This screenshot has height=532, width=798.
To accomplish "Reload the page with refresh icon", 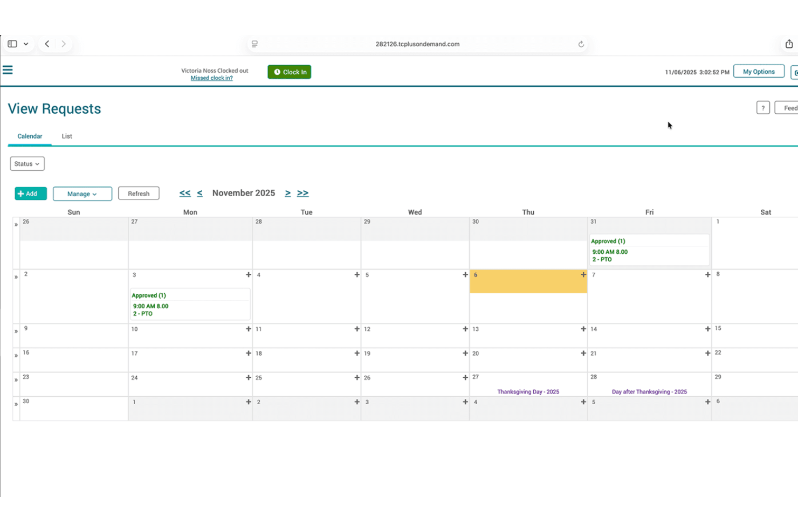I will click(581, 44).
